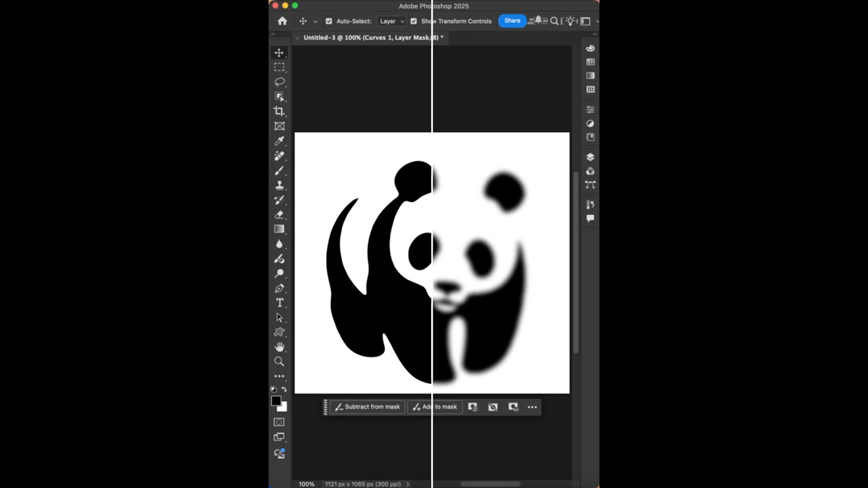Select the Eyedropper tool
This screenshot has height=488, width=868.
(279, 141)
